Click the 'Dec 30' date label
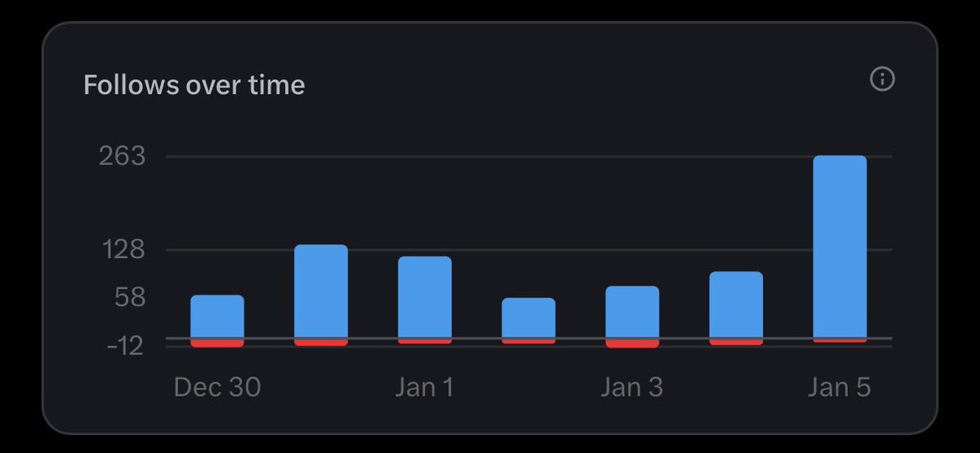This screenshot has height=453, width=980. pos(217,387)
